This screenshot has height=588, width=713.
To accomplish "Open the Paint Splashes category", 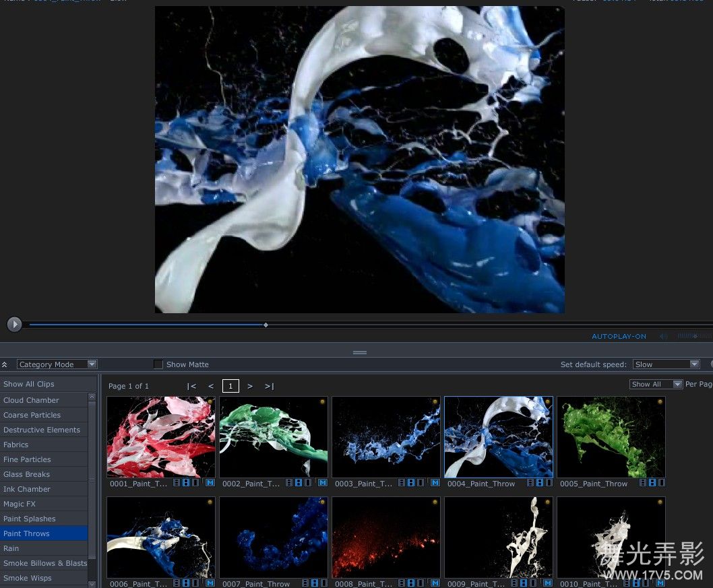I will coord(44,519).
